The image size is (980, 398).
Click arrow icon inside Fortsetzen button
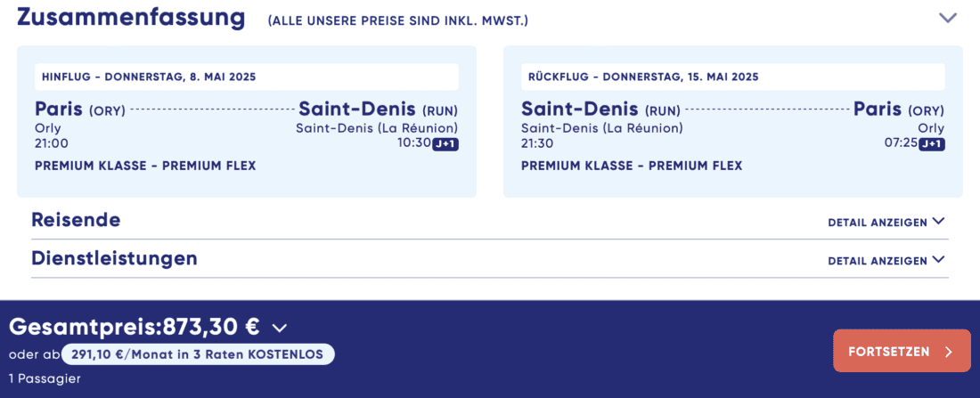click(x=948, y=352)
